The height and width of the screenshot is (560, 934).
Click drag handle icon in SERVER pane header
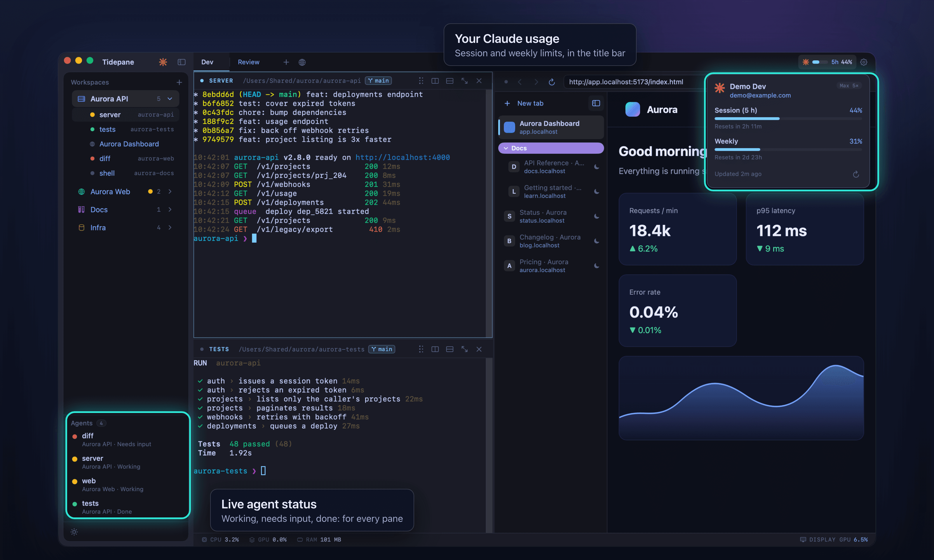421,81
